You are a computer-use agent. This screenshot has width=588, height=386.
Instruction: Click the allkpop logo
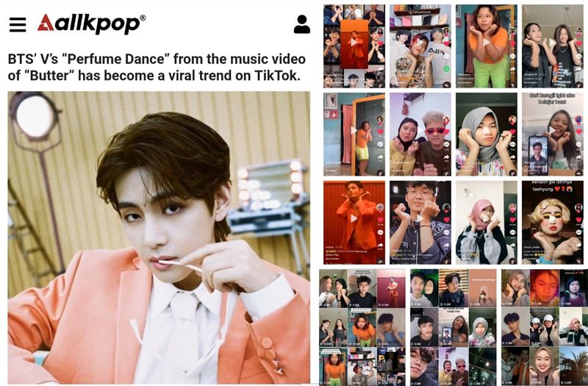[x=91, y=24]
